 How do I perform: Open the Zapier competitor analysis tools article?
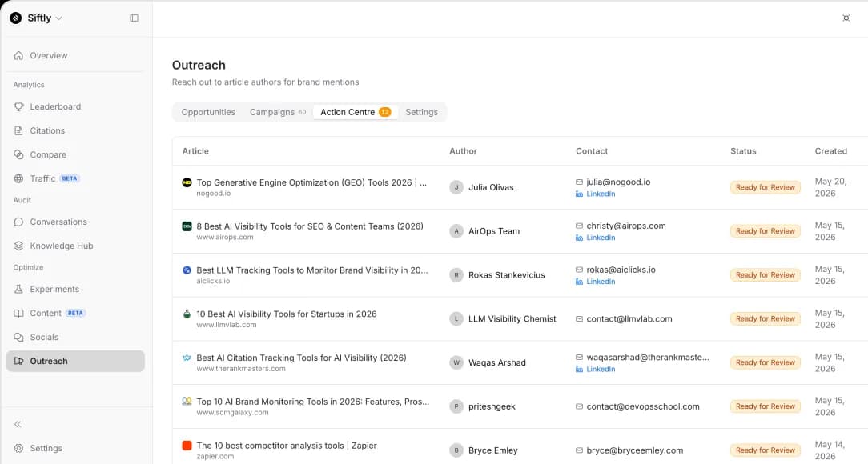tap(287, 446)
